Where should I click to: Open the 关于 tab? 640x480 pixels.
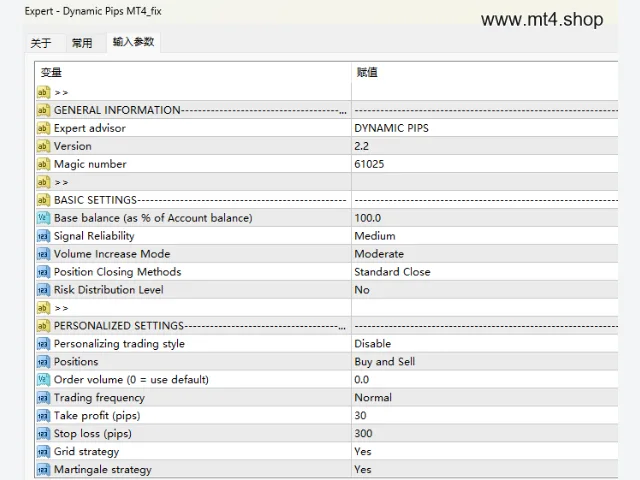(x=41, y=43)
